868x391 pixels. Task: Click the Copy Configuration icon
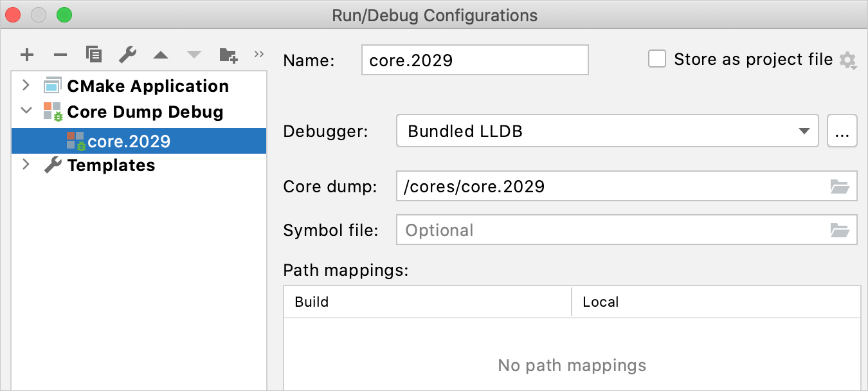[x=94, y=55]
